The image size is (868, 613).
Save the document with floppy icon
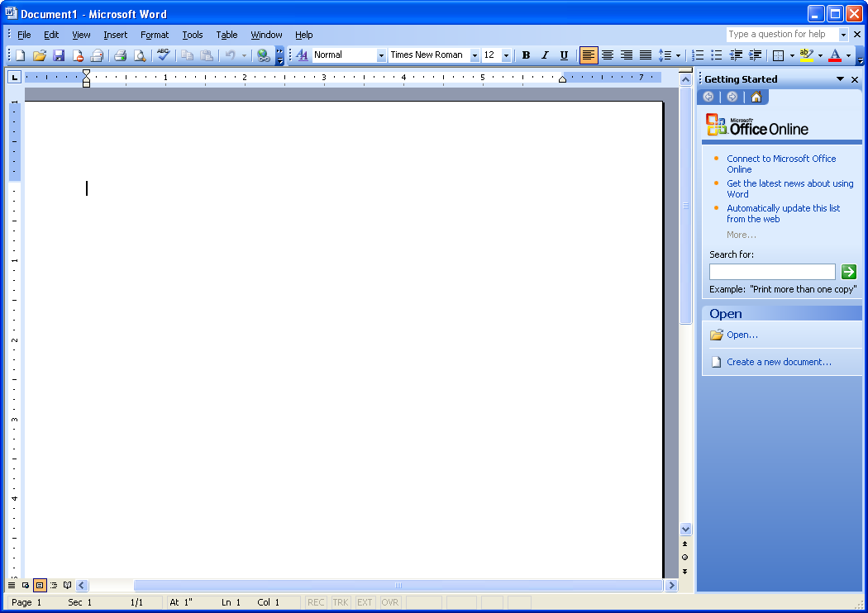[x=59, y=55]
